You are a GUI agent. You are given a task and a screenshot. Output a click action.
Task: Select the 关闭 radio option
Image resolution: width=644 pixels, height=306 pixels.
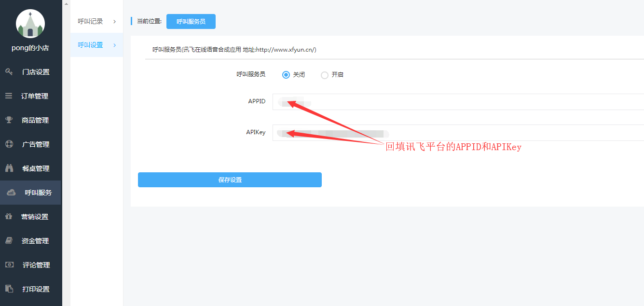[x=286, y=75]
